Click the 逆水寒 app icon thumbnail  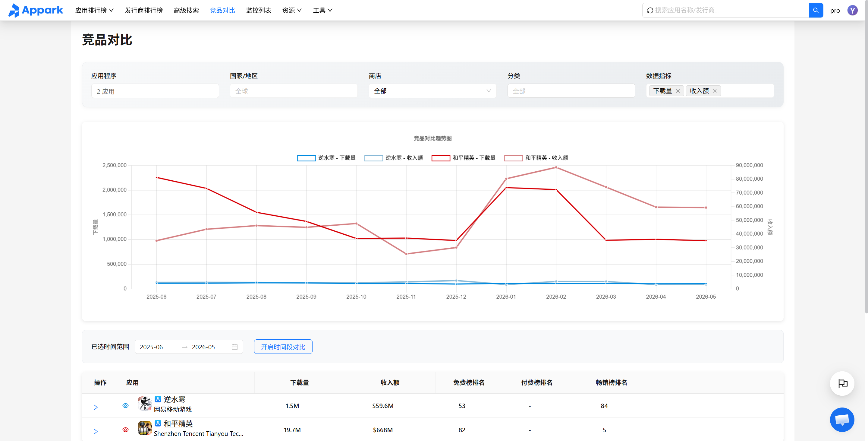coord(145,404)
